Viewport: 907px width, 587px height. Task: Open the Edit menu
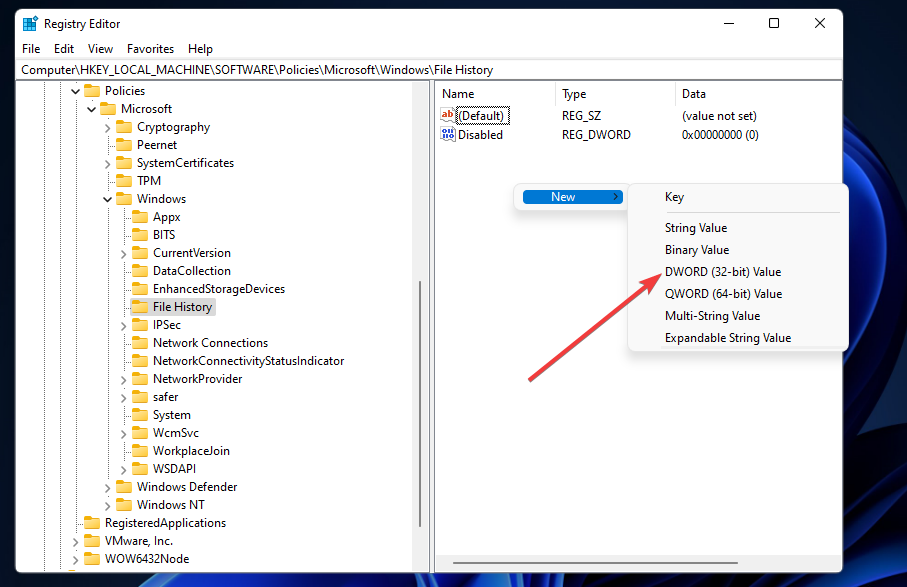click(x=64, y=49)
